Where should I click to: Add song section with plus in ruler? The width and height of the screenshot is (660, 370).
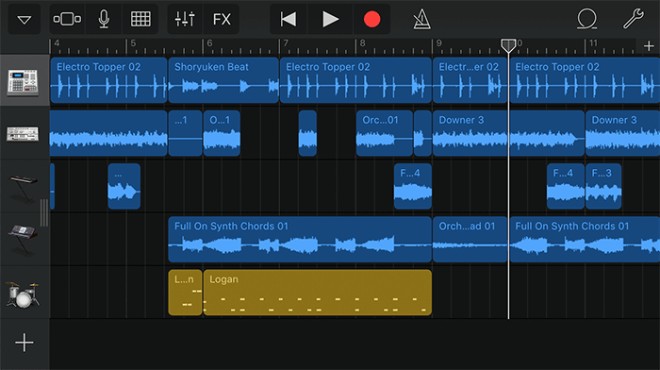649,45
